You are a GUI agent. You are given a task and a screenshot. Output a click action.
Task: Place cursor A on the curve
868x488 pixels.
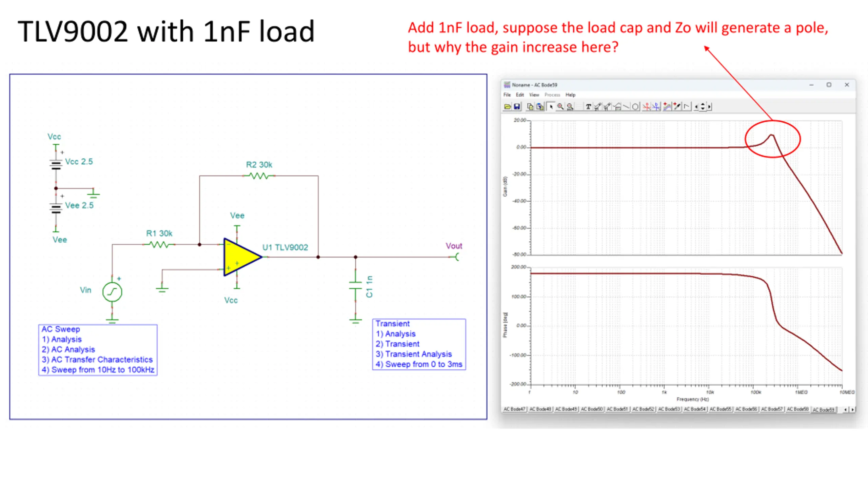[x=647, y=107]
